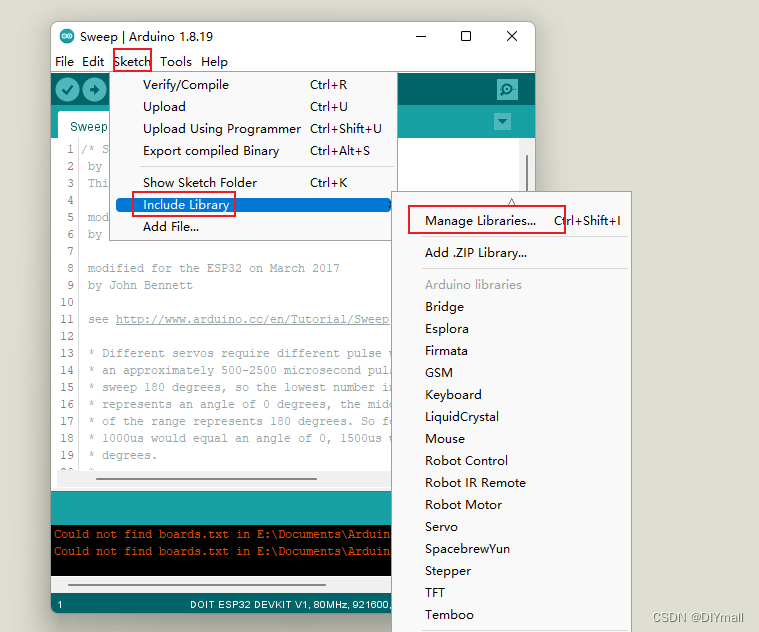Open the Tools menu

coord(176,62)
